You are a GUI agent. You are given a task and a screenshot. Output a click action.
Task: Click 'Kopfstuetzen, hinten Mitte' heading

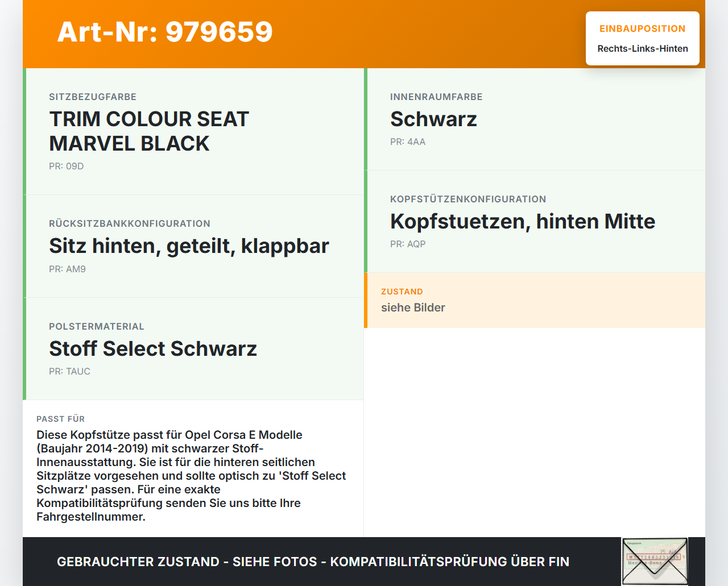point(522,222)
